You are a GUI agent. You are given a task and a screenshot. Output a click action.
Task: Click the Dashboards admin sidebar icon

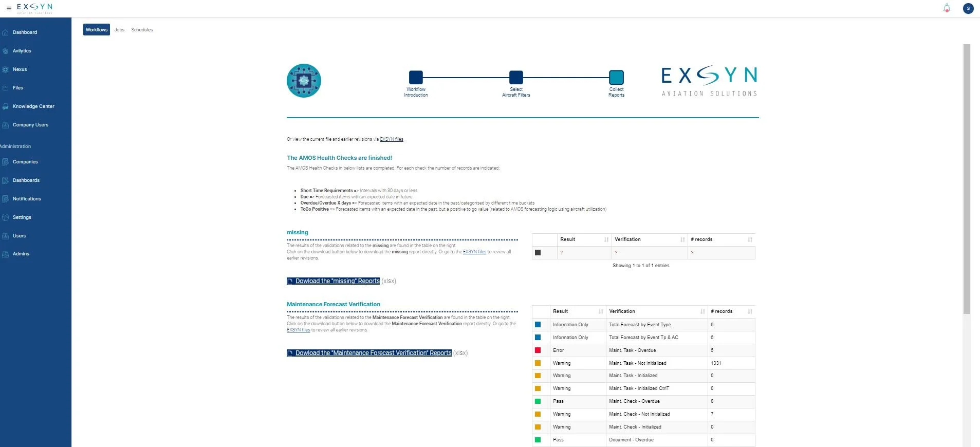point(5,180)
